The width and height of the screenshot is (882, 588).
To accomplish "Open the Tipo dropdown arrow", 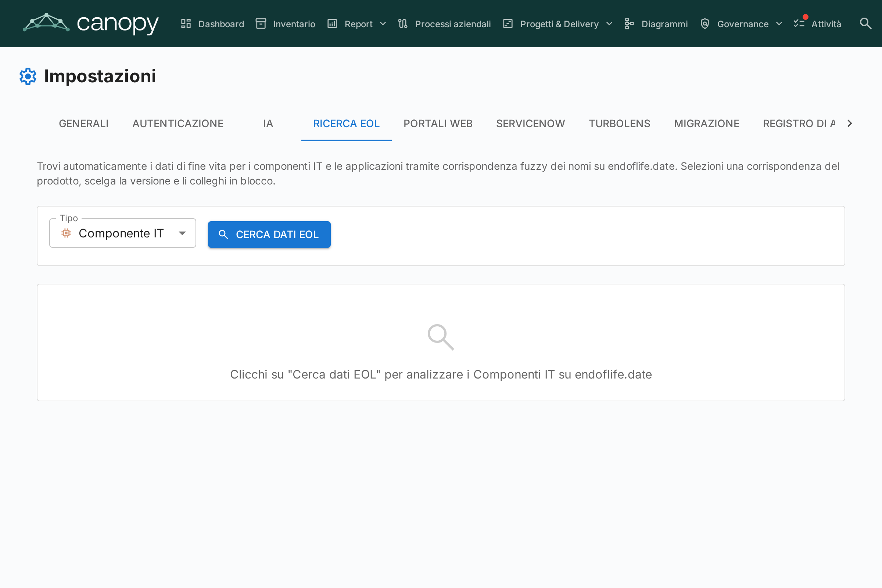I will click(x=182, y=233).
